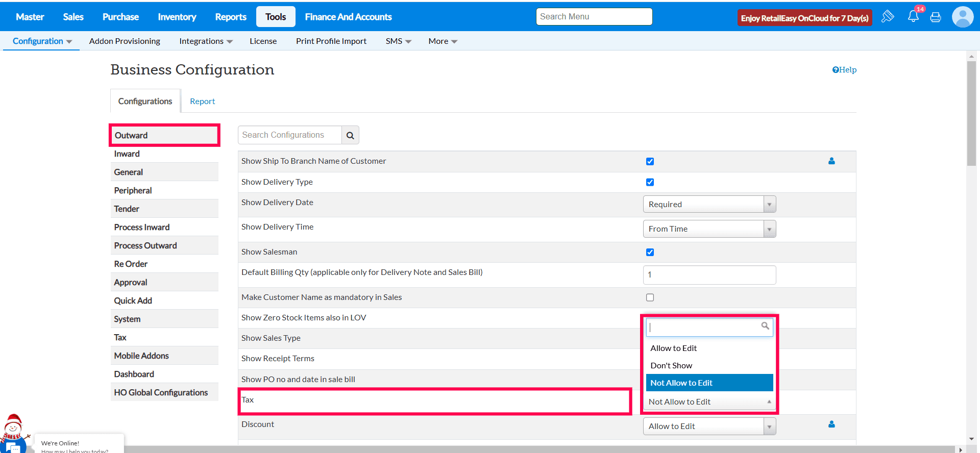Image resolution: width=980 pixels, height=453 pixels.
Task: Click the ruler and pencil icon in header
Action: click(888, 17)
